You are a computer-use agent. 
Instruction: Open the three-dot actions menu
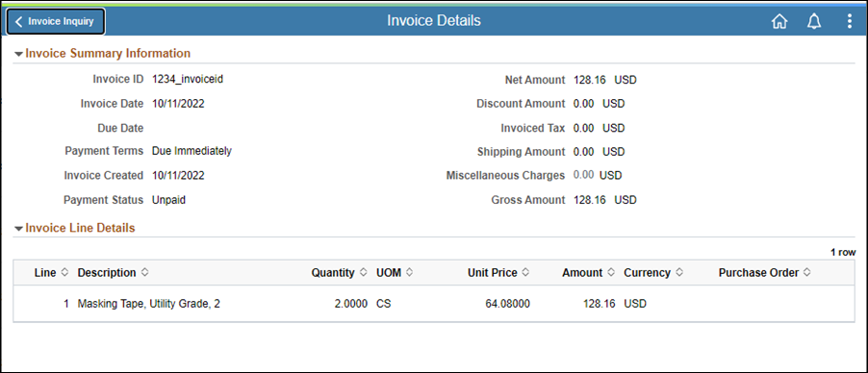coord(850,21)
